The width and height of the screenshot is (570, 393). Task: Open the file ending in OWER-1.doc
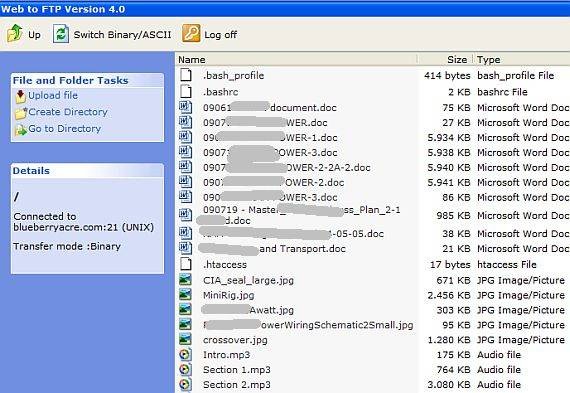click(270, 138)
